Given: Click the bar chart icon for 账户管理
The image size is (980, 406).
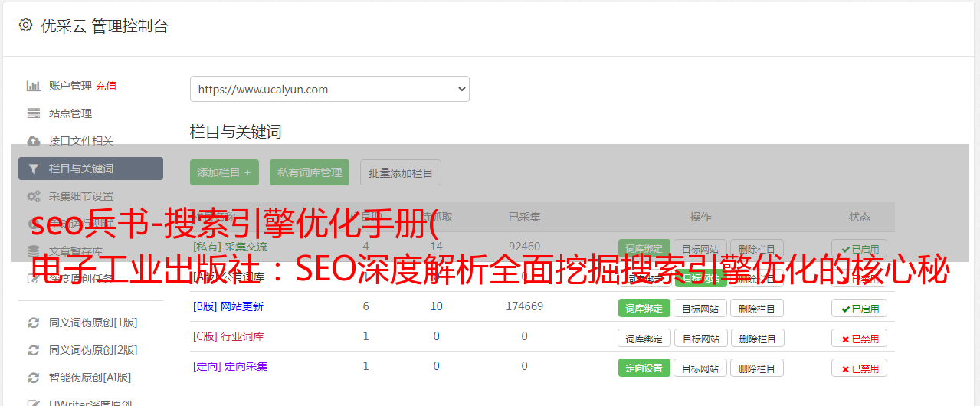Looking at the screenshot, I should point(34,86).
